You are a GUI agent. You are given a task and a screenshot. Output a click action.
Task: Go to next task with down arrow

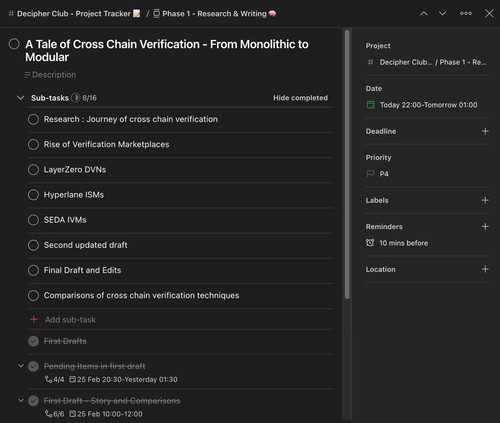[442, 14]
